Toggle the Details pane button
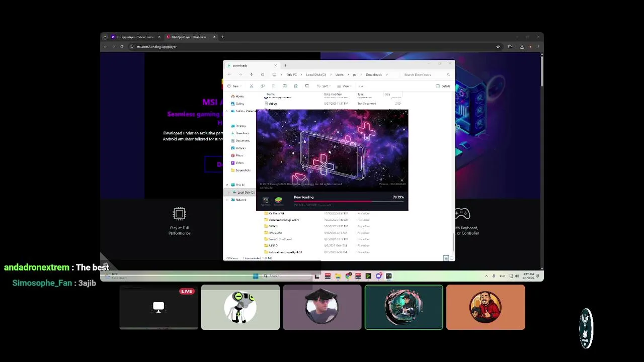 443,86
